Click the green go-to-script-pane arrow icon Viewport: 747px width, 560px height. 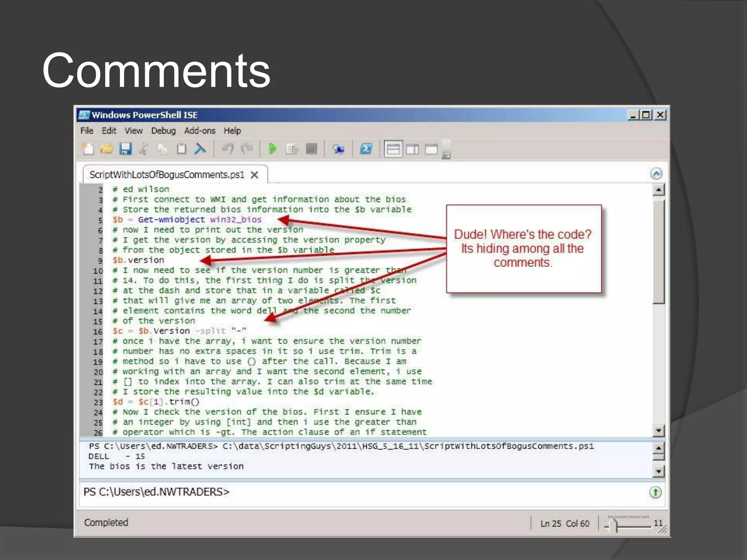coord(655,493)
